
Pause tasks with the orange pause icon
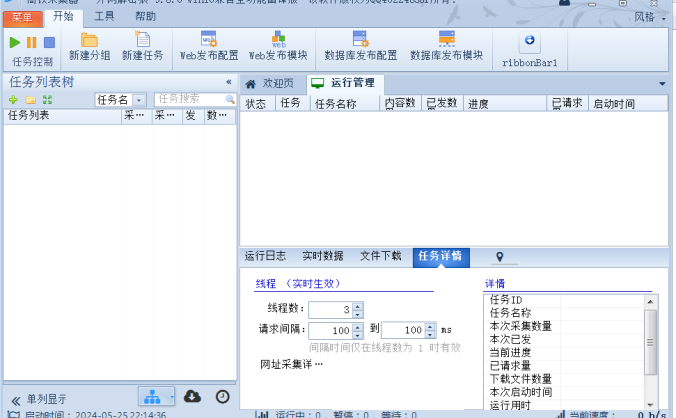click(x=31, y=42)
